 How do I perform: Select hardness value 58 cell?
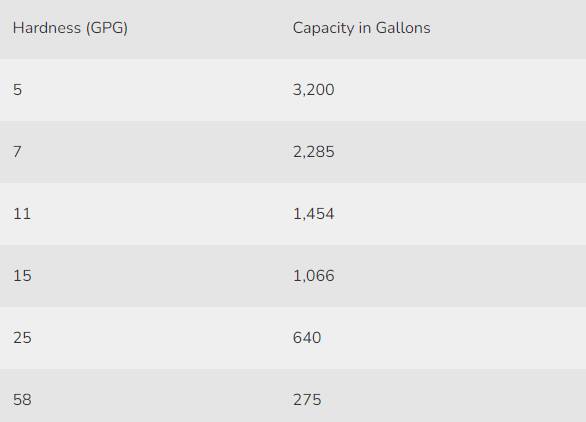22,400
